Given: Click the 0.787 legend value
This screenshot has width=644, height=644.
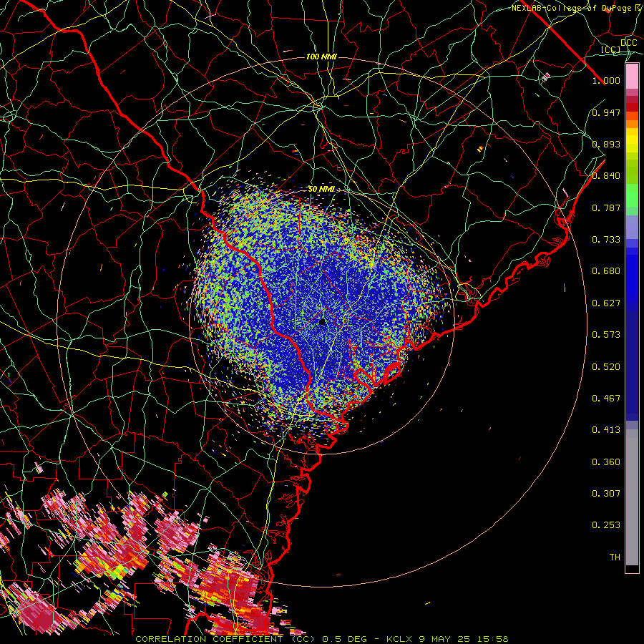Looking at the screenshot, I should [606, 208].
